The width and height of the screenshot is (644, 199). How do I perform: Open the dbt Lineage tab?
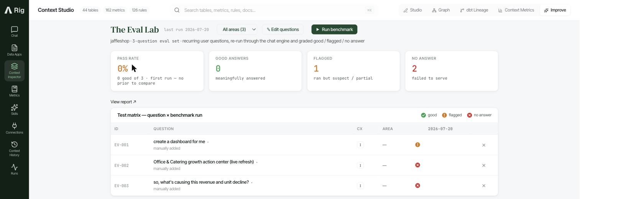click(474, 10)
